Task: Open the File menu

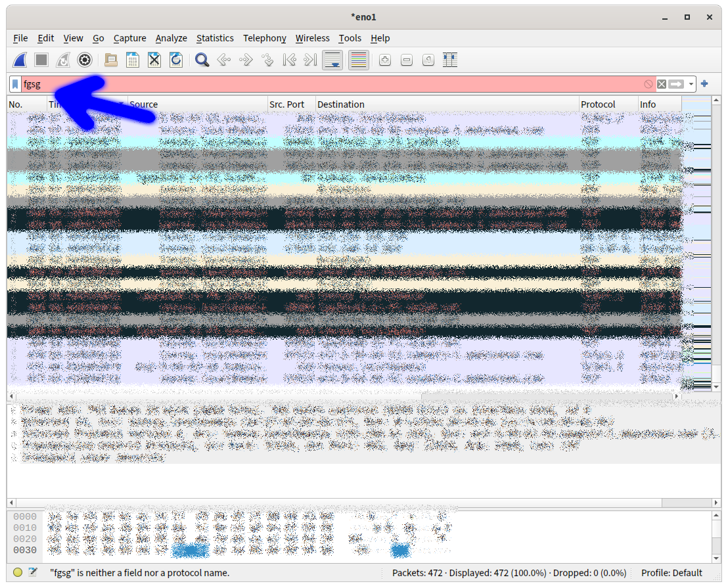Action: [x=20, y=38]
